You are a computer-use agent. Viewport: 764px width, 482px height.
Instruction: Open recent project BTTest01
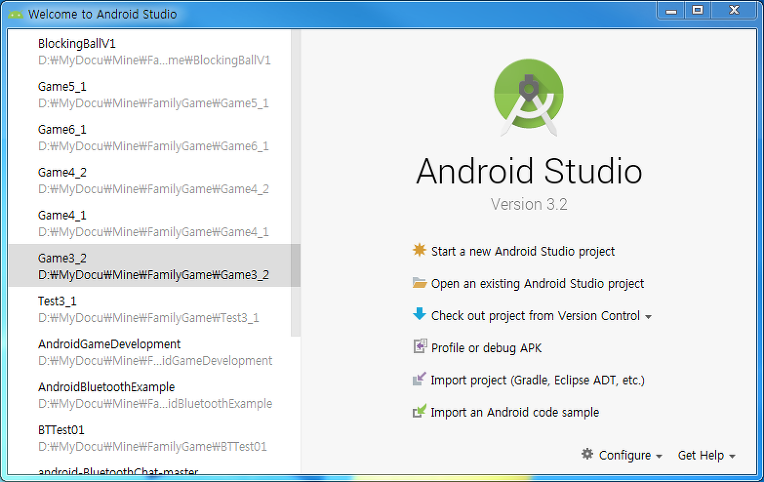click(150, 437)
